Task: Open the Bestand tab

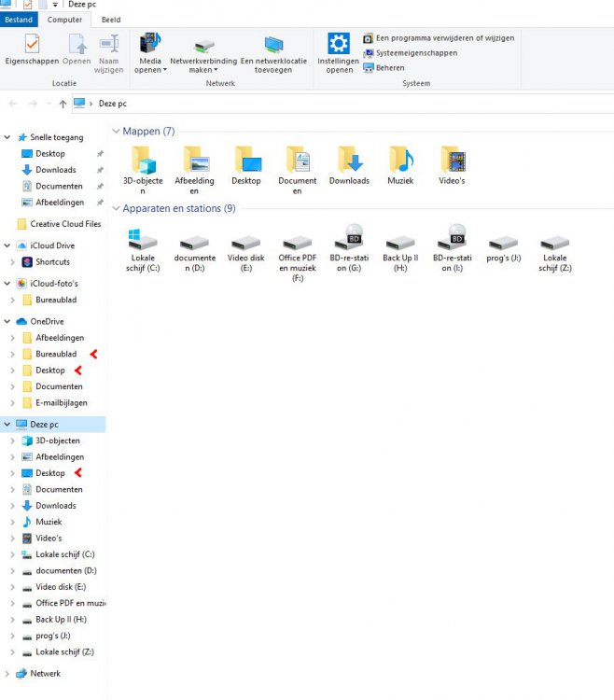Action: [x=19, y=20]
